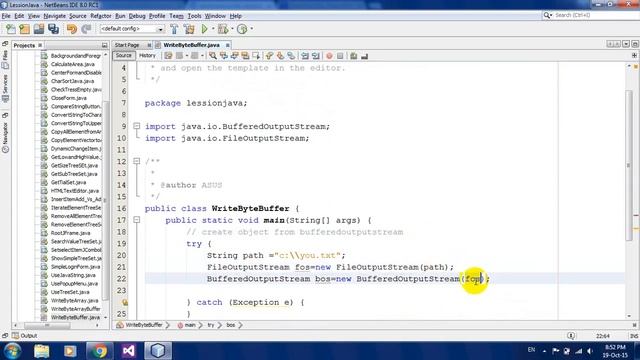Select UseTreeSet.java in Projects tree
This screenshot has height=360, width=640.
pos(70,292)
